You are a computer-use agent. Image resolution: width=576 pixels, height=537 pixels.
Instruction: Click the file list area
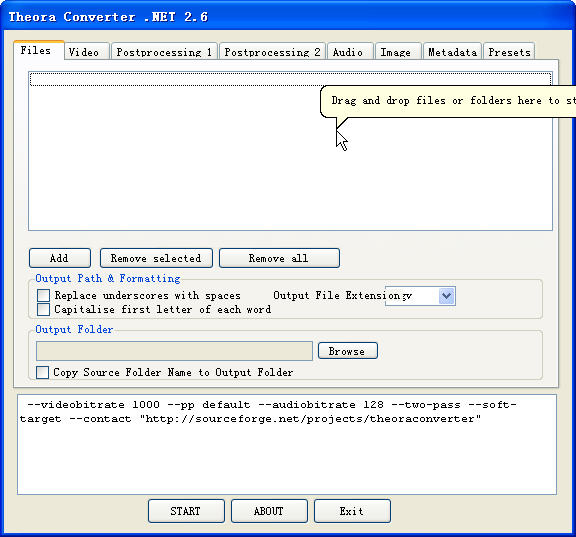tap(290, 151)
